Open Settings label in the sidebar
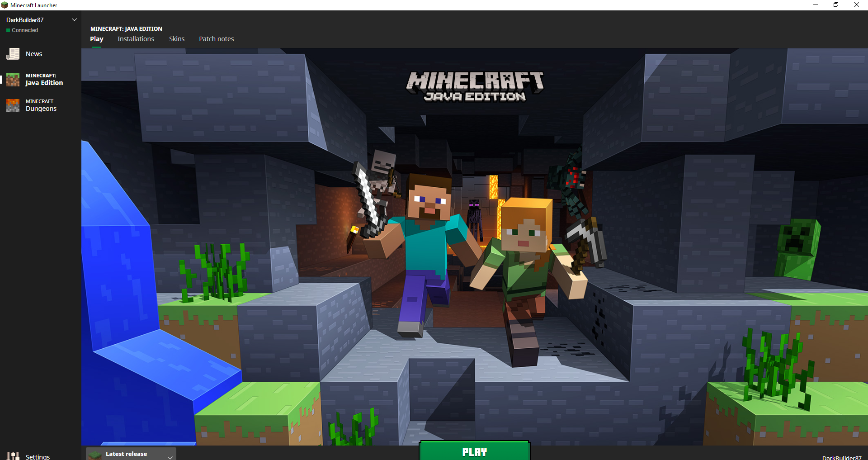The width and height of the screenshot is (868, 460). [38, 457]
